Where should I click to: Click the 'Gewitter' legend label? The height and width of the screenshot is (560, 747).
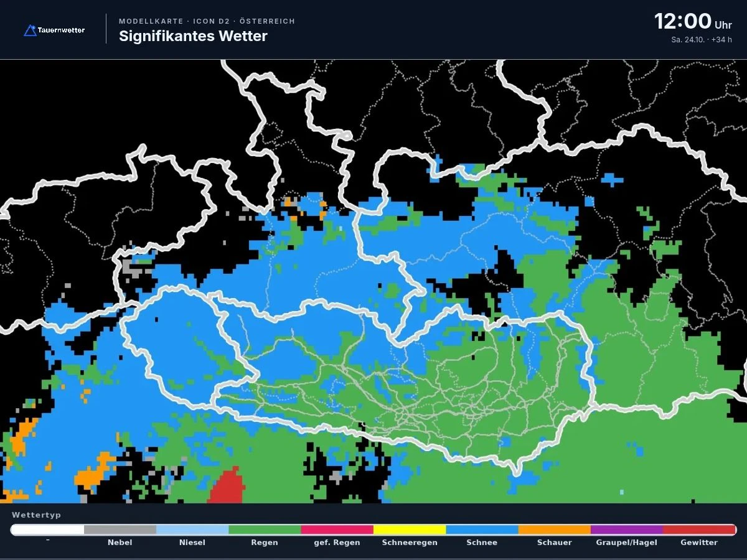coord(699,543)
